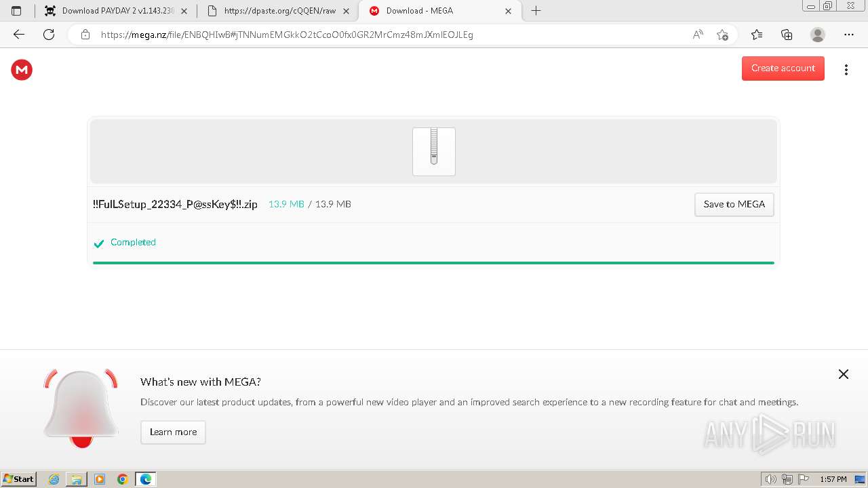Close the Download PAYDAY 2 tab
Image resolution: width=868 pixels, height=488 pixels.
[184, 11]
